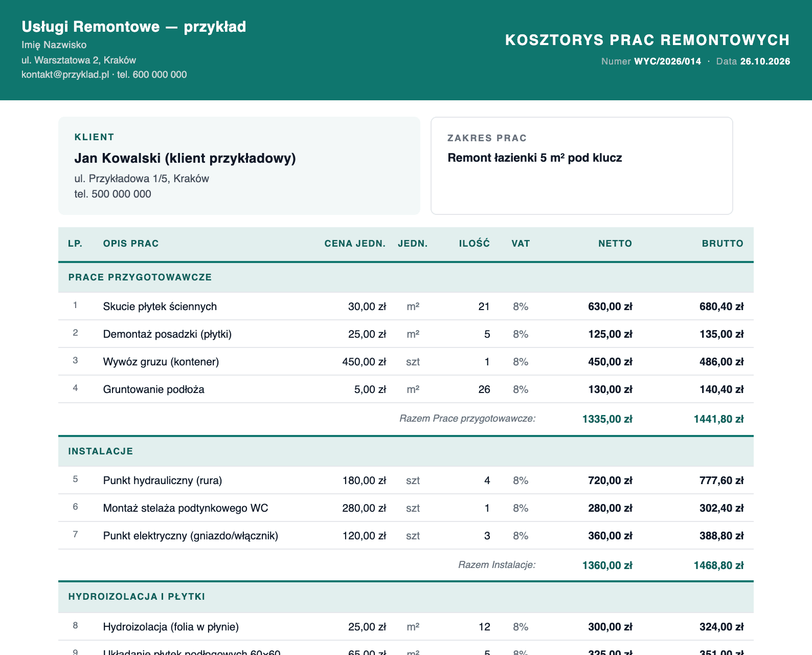Image resolution: width=812 pixels, height=655 pixels.
Task: Click the "OPIS PRAC" column header
Action: (x=131, y=244)
